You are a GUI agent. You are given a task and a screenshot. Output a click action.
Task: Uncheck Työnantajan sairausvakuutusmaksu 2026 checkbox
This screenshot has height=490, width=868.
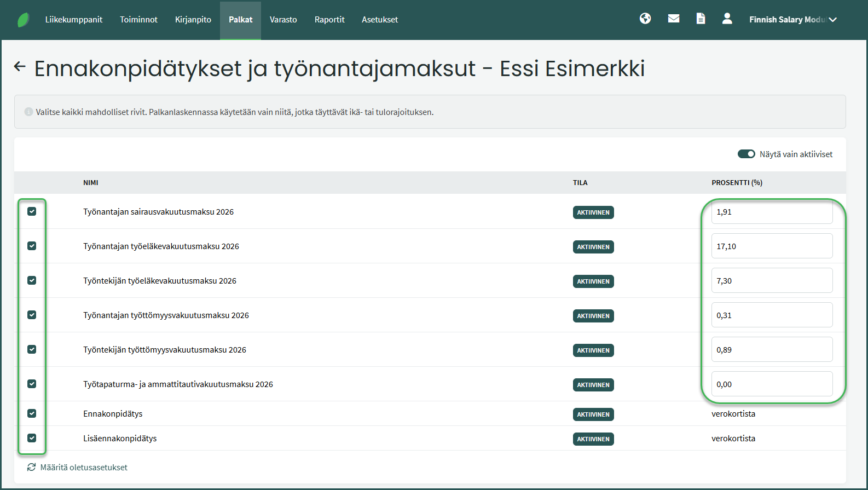click(x=32, y=211)
